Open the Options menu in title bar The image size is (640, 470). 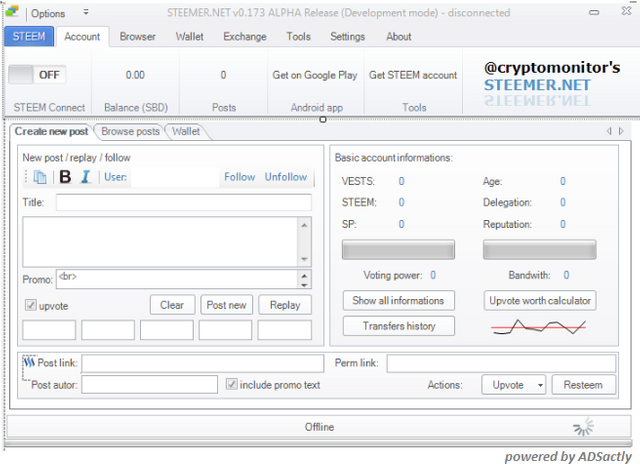coord(48,13)
